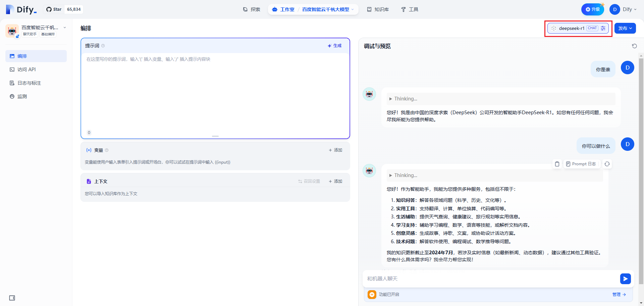
Task: Open the 工具 tab
Action: click(x=410, y=9)
